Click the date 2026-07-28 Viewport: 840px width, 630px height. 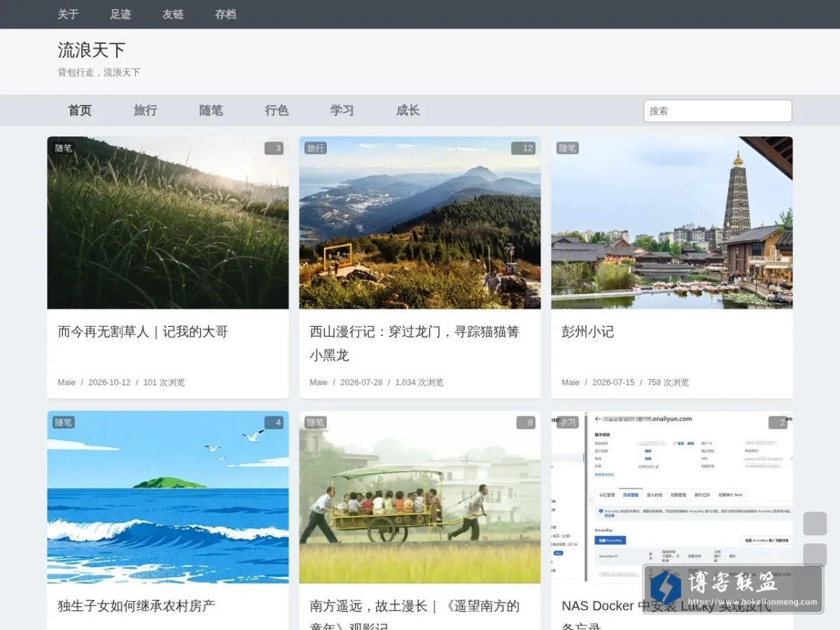tap(361, 382)
